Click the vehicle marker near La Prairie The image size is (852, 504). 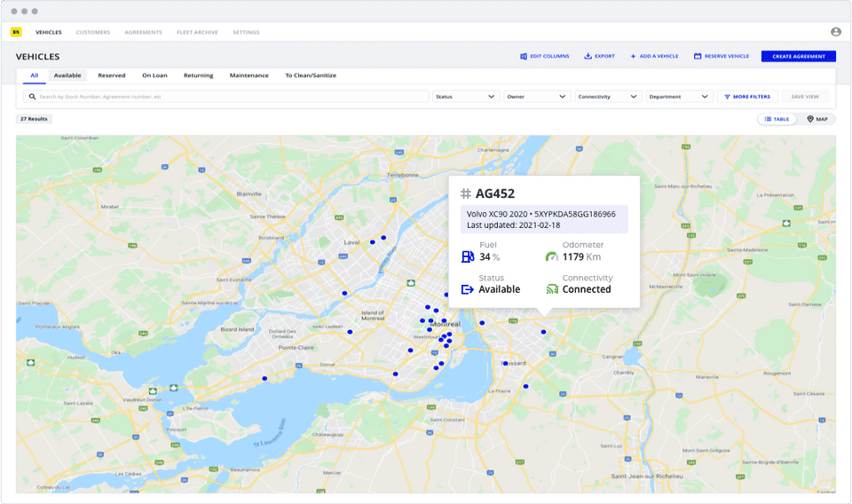pyautogui.click(x=526, y=387)
